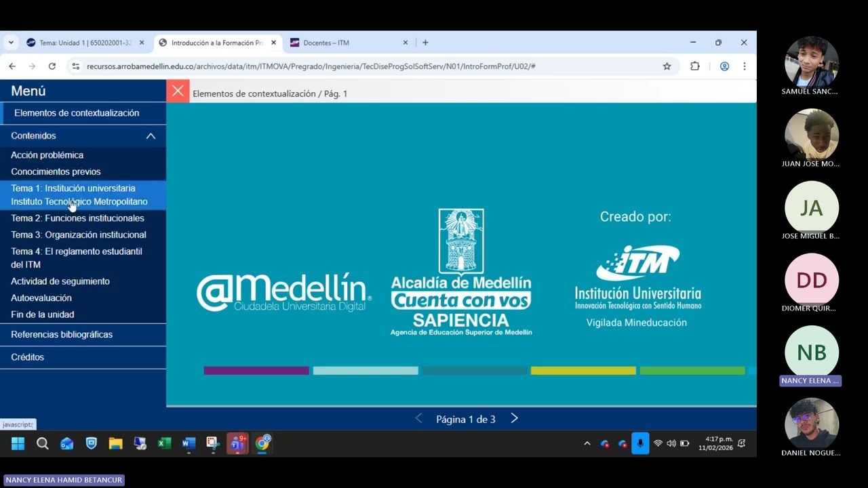
Task: Click '@Medellín Ciudadela Universitaria Digital' logo
Action: (x=284, y=293)
